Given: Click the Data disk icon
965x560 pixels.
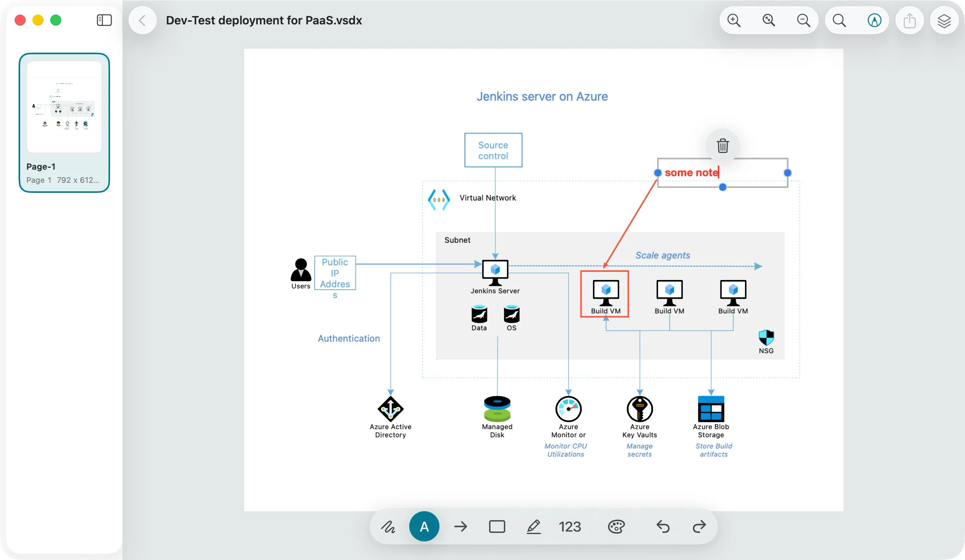Looking at the screenshot, I should [x=479, y=314].
